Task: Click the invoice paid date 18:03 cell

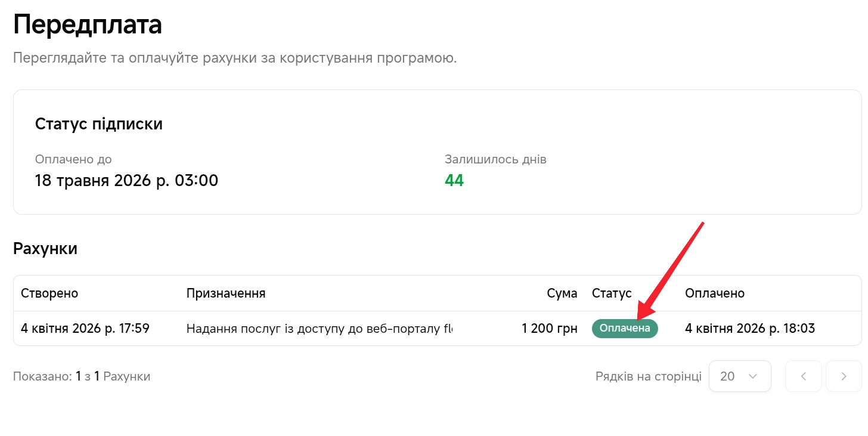Action: (x=749, y=329)
